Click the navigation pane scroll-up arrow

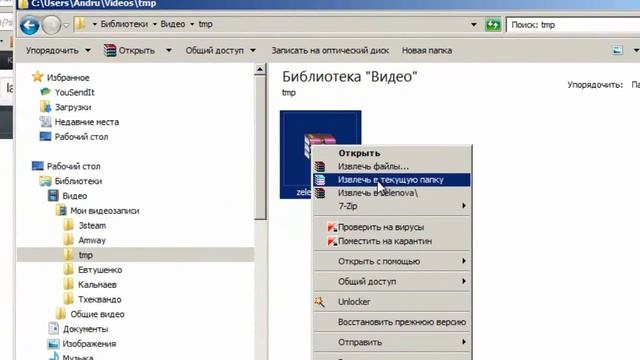260,69
